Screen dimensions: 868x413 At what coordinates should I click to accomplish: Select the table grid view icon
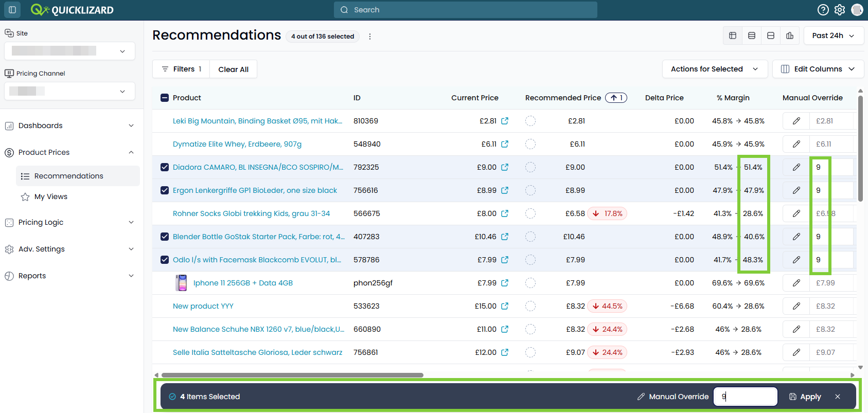pos(733,35)
